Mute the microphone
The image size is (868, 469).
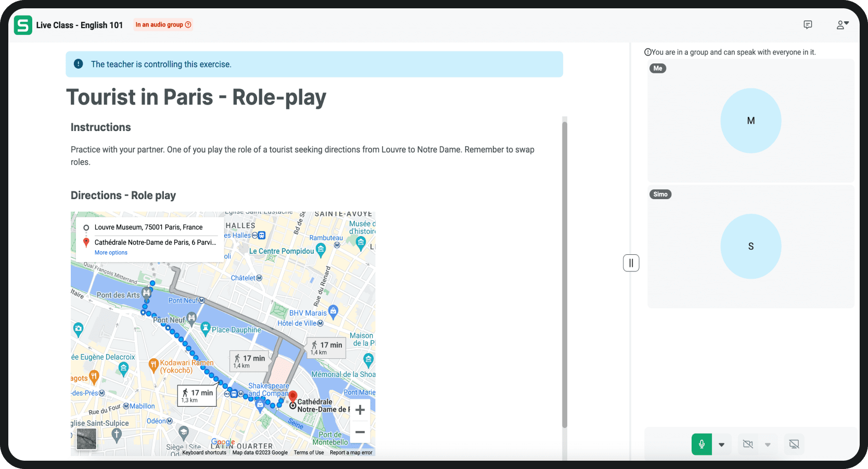701,445
